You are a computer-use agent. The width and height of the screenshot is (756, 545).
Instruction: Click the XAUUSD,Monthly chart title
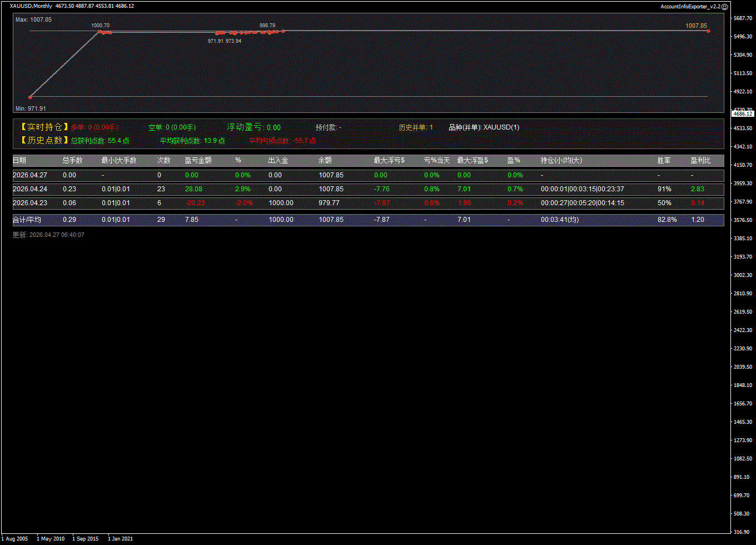(31, 6)
